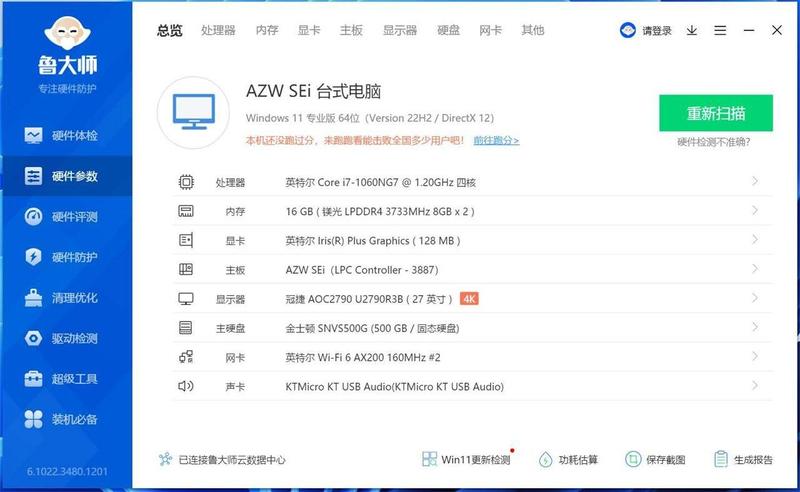This screenshot has width=800, height=492.
Task: Switch to the top 网卡 tab
Action: coord(490,31)
